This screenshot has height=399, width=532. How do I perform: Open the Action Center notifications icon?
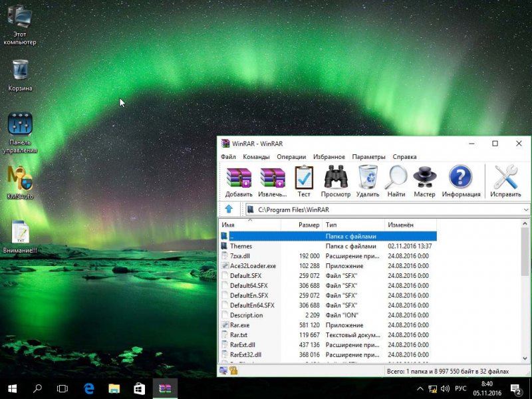click(516, 389)
